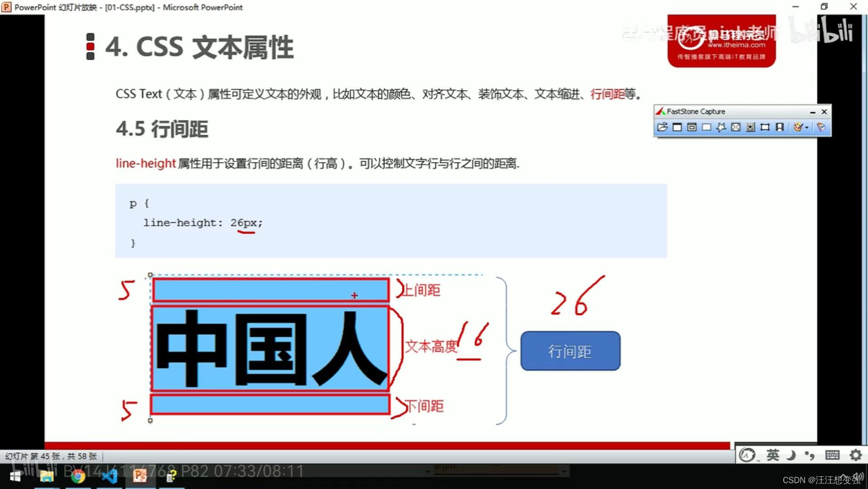Click the 上间距 label
Image resolution: width=868 pixels, height=489 pixels.
421,290
